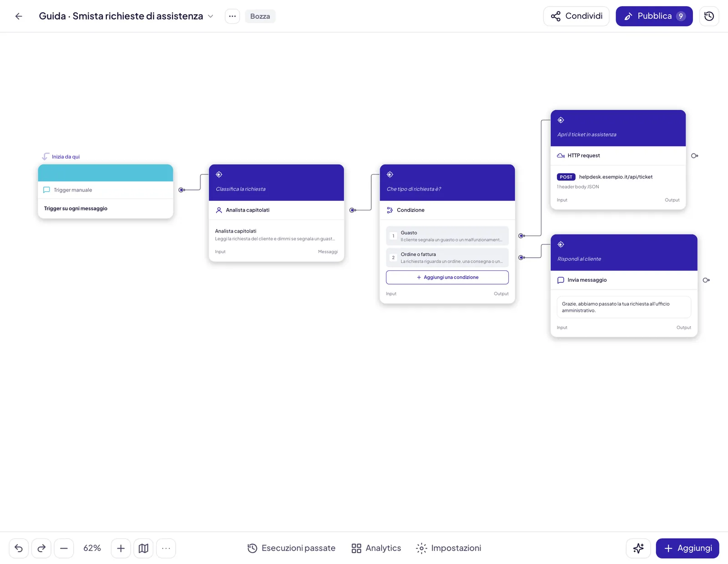The width and height of the screenshot is (728, 564).
Task: Click the Aggiungi add button
Action: 688,548
